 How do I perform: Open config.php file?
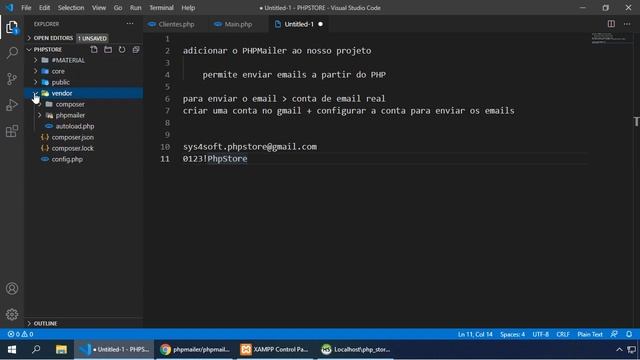tap(67, 159)
